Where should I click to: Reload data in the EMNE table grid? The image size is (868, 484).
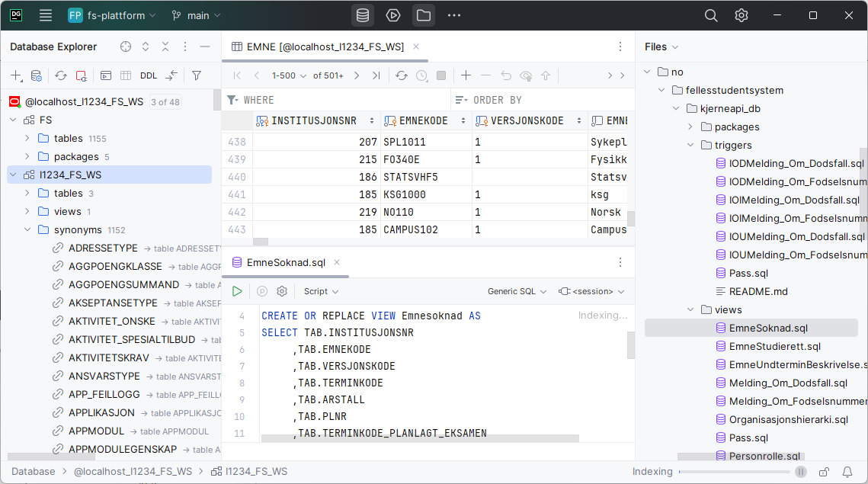click(x=402, y=75)
